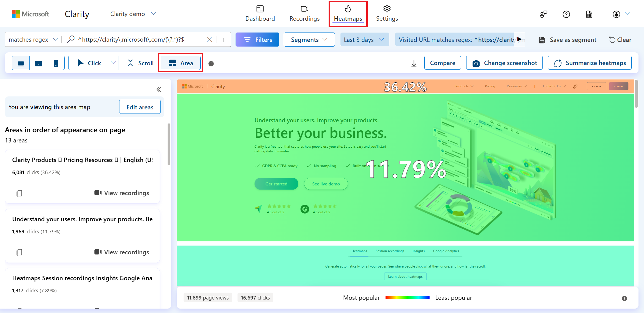Expand the Click type dropdown arrow
This screenshot has width=644, height=313.
tap(113, 63)
